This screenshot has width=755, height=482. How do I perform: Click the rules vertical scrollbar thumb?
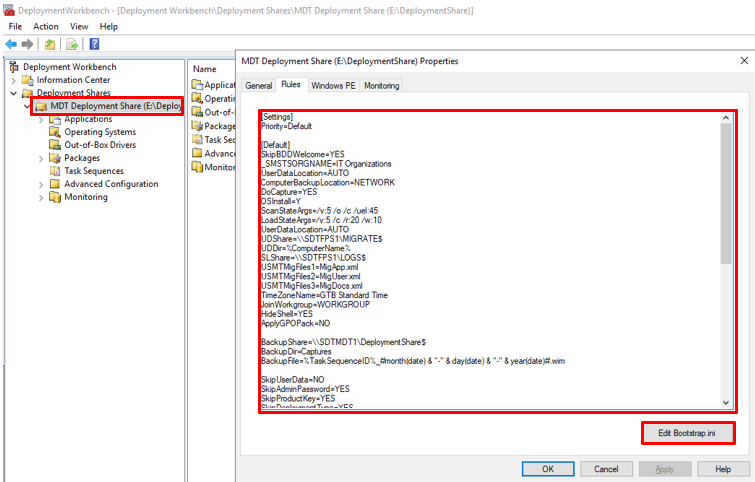[726, 194]
